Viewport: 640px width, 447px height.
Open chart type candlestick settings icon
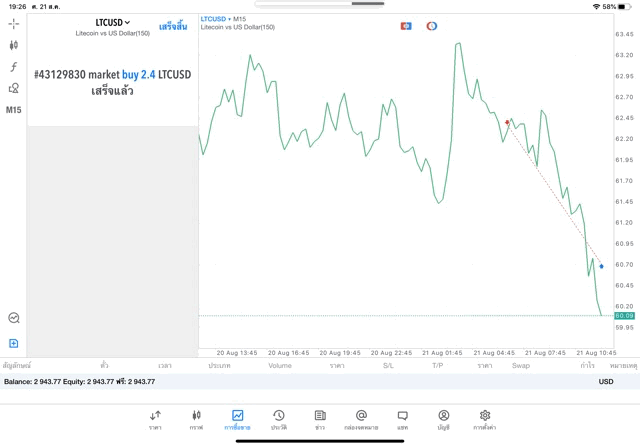pos(13,45)
